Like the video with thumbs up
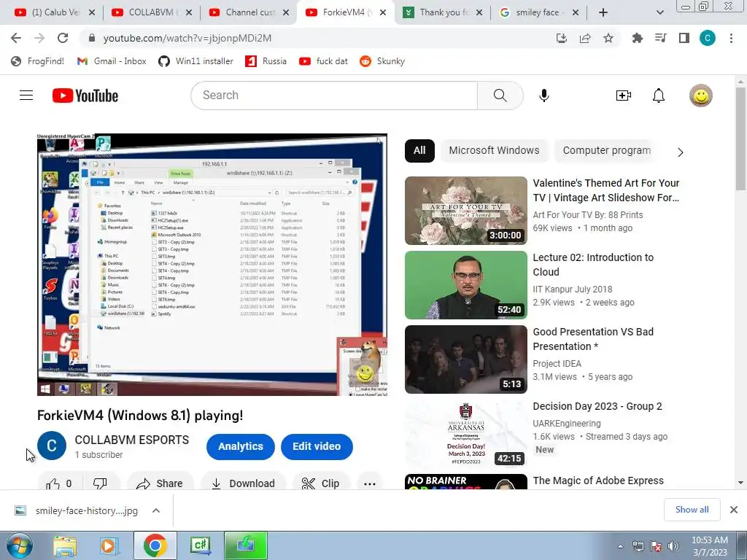The image size is (747, 560). click(x=60, y=483)
